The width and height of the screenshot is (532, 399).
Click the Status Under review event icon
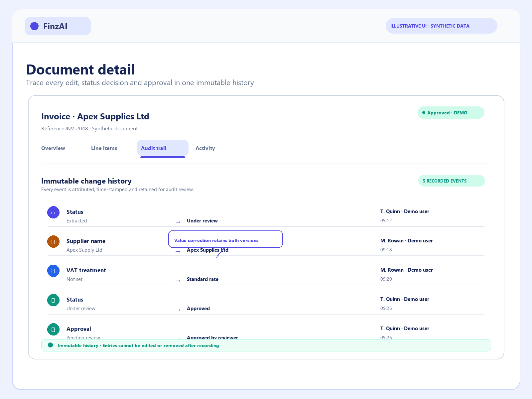pyautogui.click(x=53, y=300)
